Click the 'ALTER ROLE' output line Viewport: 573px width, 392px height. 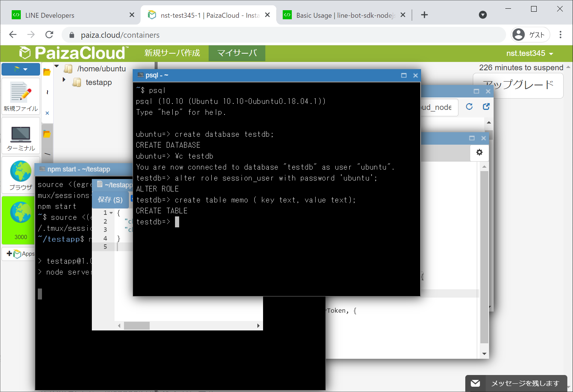pyautogui.click(x=158, y=189)
